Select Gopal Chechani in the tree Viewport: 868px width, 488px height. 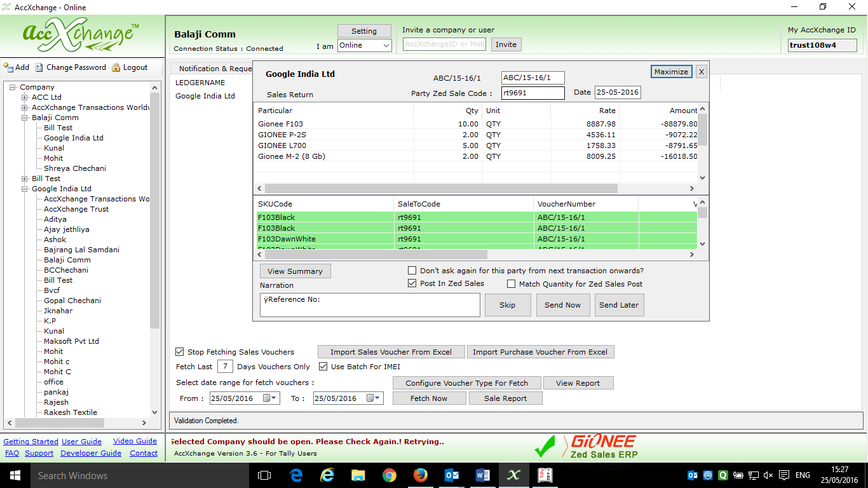tap(72, 301)
